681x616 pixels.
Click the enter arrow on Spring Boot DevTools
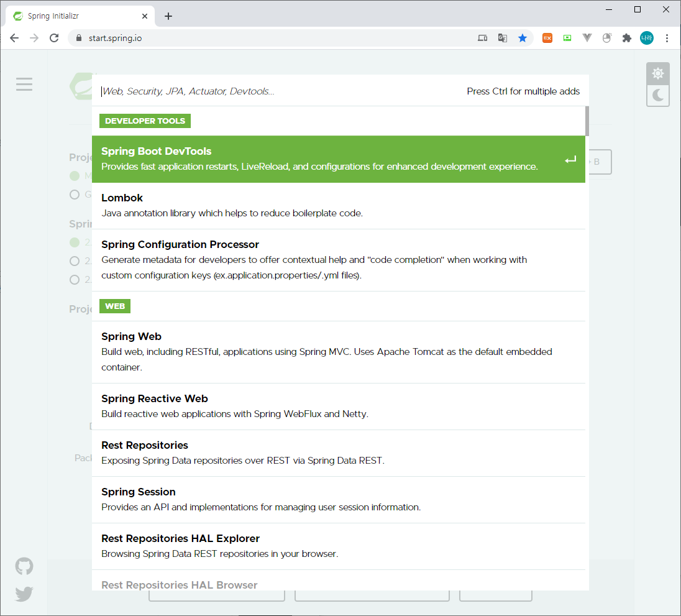[x=570, y=159]
